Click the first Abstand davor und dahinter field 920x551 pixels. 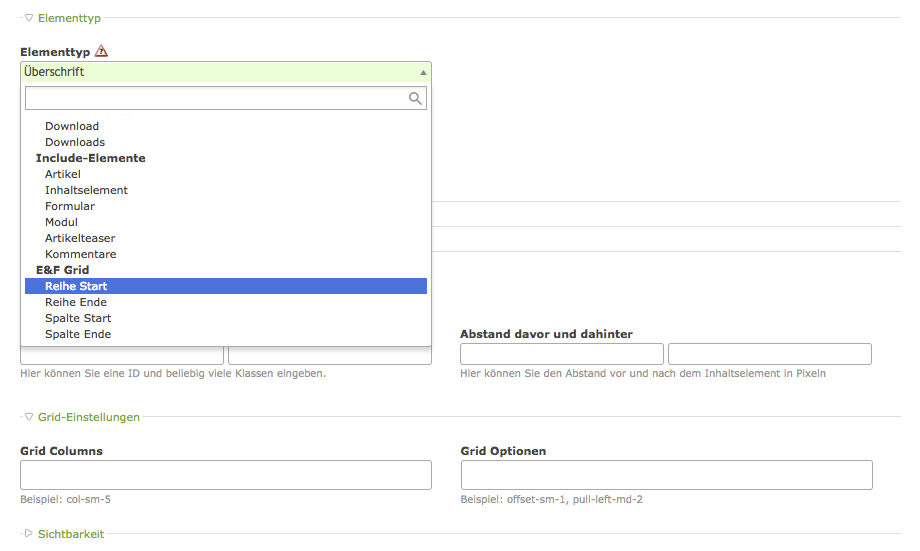[562, 354]
